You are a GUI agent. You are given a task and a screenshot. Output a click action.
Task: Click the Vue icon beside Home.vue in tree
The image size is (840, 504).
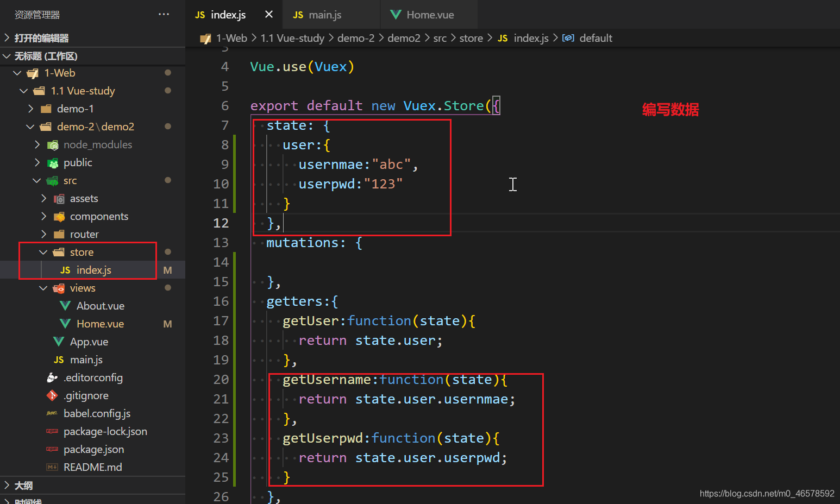(65, 324)
